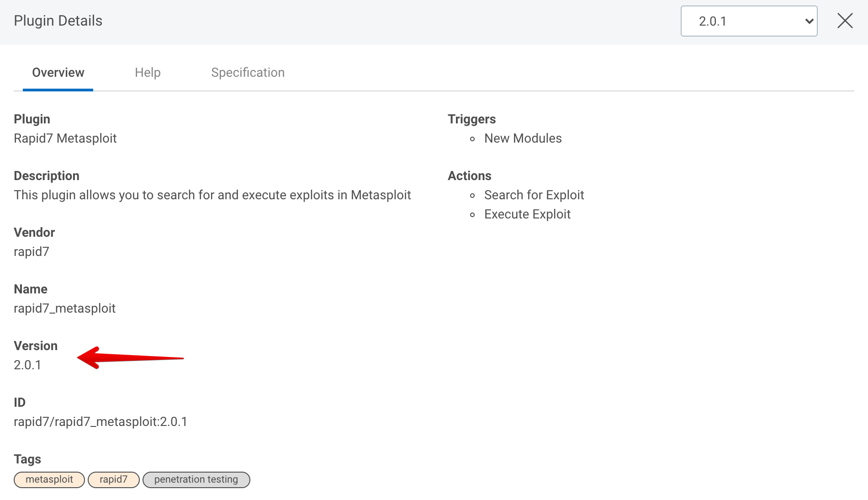The width and height of the screenshot is (868, 500).
Task: Click the plugin description text
Action: click(212, 195)
